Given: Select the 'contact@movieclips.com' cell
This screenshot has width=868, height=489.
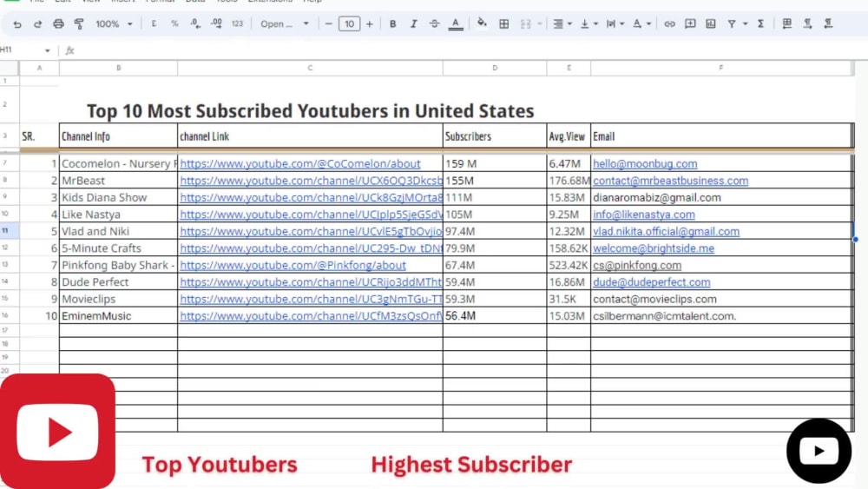Looking at the screenshot, I should click(x=722, y=299).
